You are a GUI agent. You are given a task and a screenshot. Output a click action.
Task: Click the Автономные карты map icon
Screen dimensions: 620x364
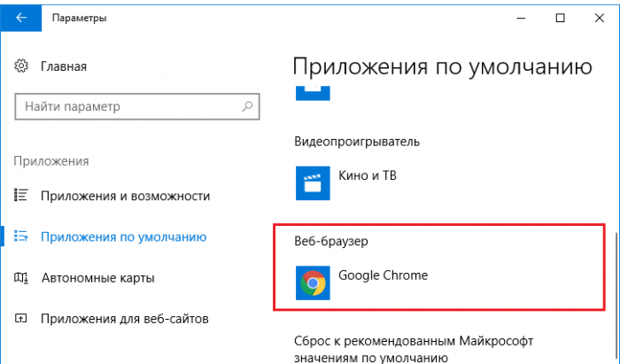pyautogui.click(x=21, y=277)
